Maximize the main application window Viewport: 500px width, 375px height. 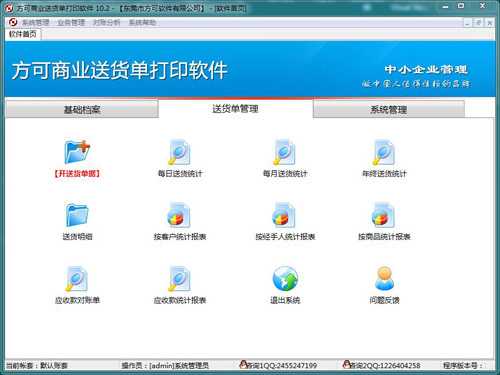[461, 6]
